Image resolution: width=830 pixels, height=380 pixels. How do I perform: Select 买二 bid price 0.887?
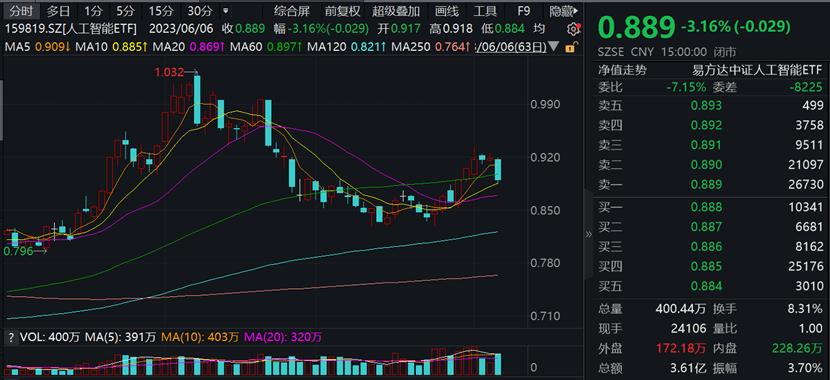tap(706, 227)
